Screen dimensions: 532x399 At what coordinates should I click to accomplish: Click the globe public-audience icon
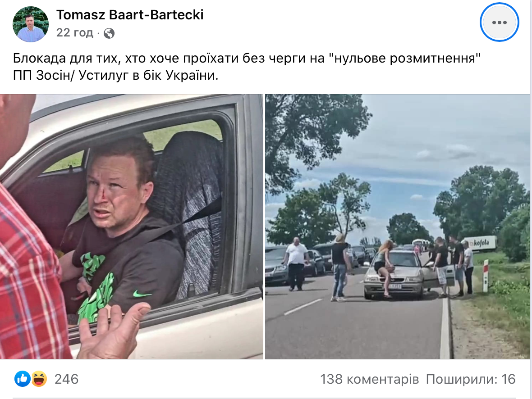click(x=109, y=33)
